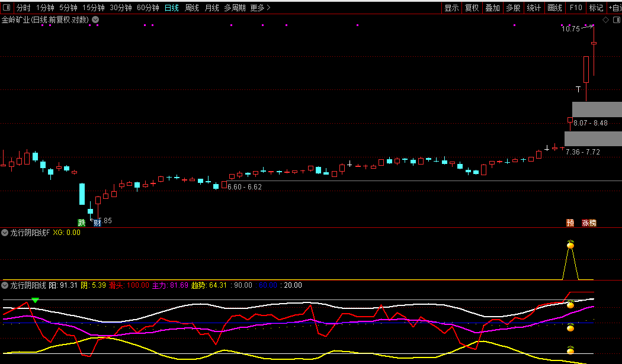Click the 6.60 - 6.62 price label

pos(244,187)
